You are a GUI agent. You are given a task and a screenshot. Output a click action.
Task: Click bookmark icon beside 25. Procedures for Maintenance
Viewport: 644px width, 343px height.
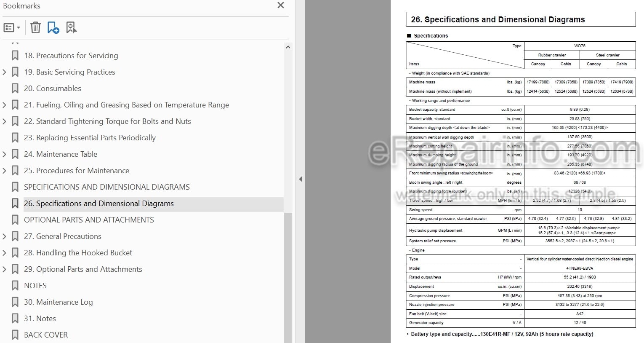15,171
